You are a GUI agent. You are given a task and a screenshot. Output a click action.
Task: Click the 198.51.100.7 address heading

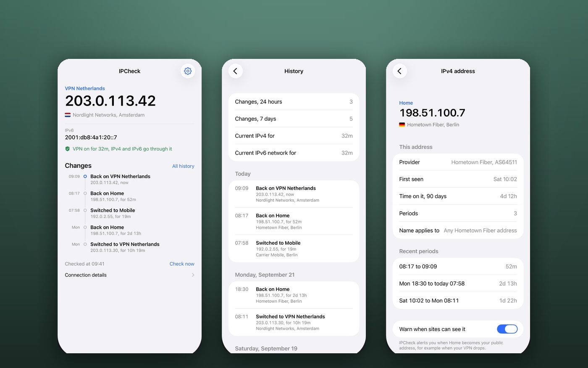click(432, 113)
